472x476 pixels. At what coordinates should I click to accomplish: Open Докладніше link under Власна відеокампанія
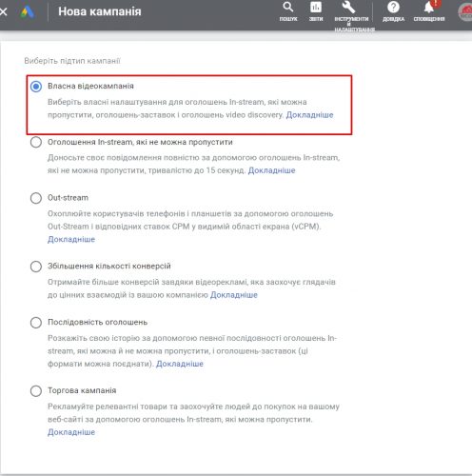(309, 115)
